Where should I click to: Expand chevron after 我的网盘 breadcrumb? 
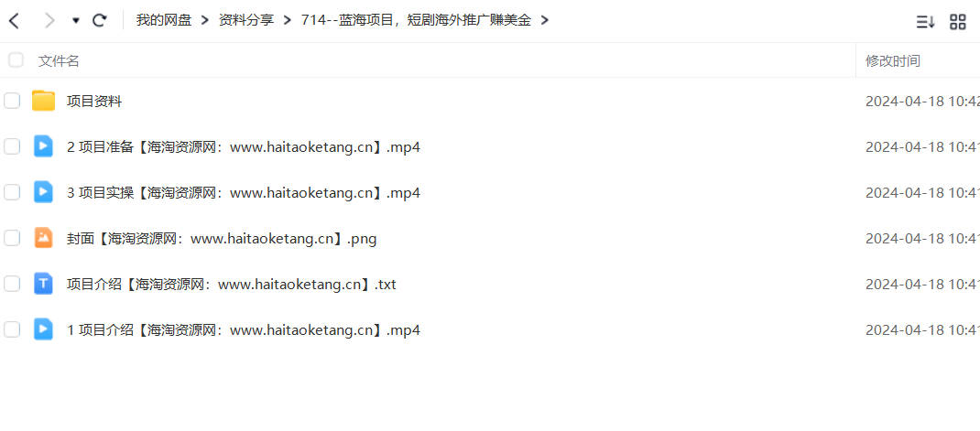click(205, 21)
